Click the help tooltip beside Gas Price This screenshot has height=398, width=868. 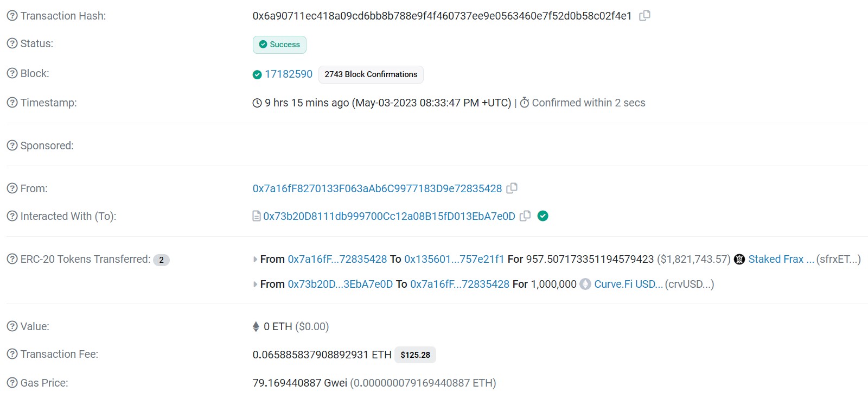12,382
